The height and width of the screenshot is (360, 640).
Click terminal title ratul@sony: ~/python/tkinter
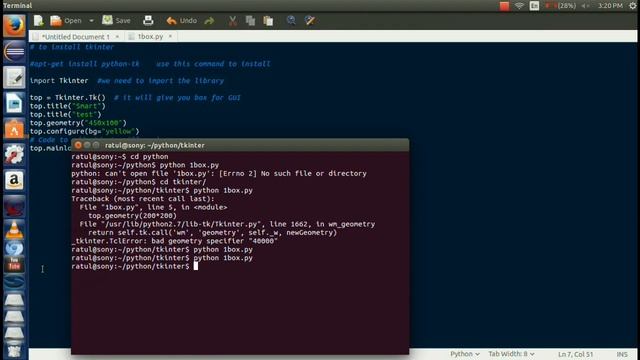155,145
